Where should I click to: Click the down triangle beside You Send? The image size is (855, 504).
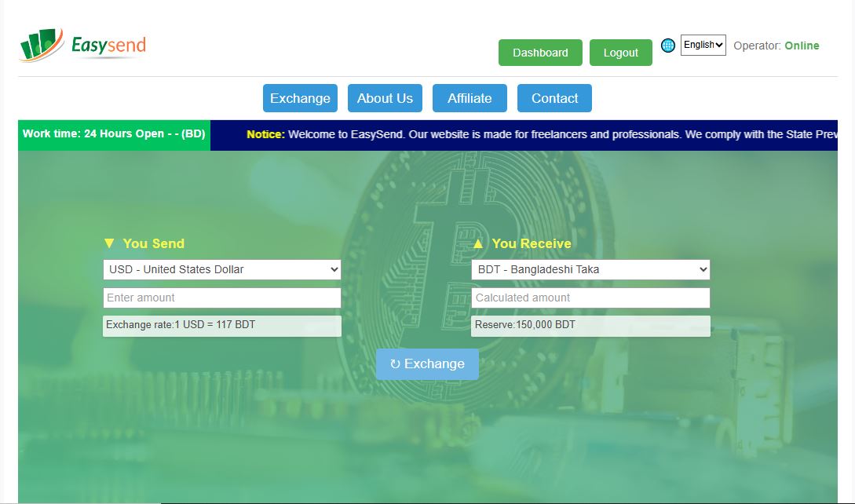tap(109, 243)
